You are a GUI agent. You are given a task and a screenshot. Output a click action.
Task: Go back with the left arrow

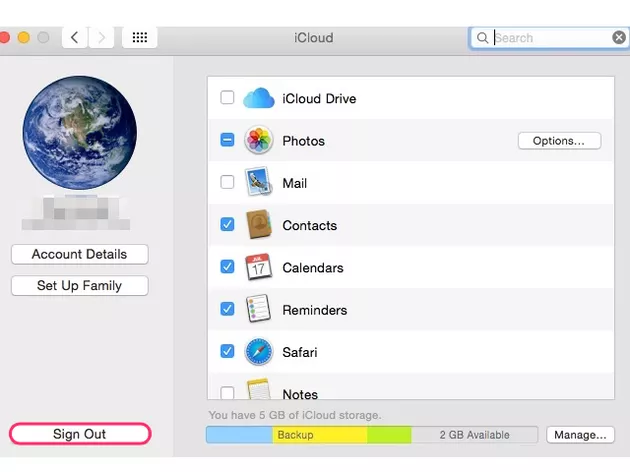click(74, 37)
